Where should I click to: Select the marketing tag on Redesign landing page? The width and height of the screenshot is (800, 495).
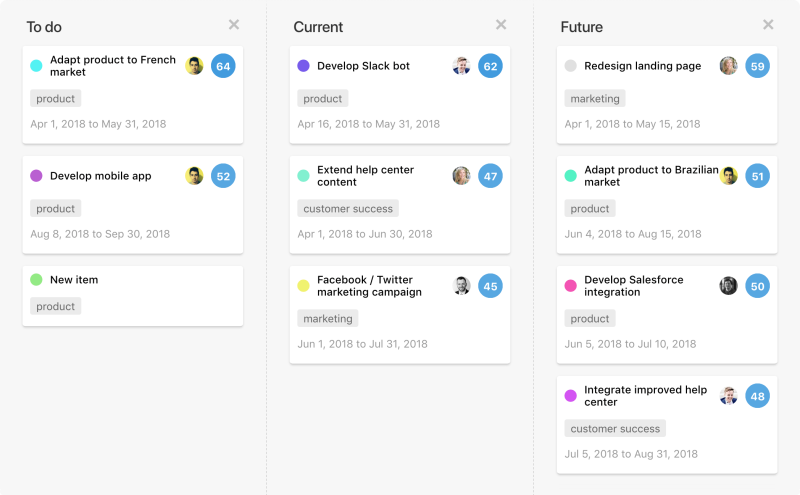click(x=595, y=99)
